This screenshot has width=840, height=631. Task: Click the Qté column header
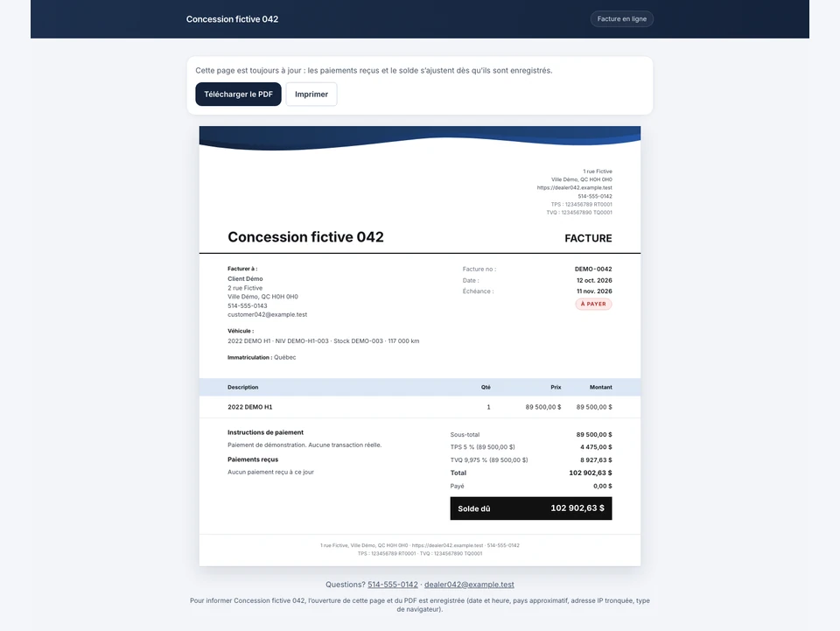tap(486, 388)
